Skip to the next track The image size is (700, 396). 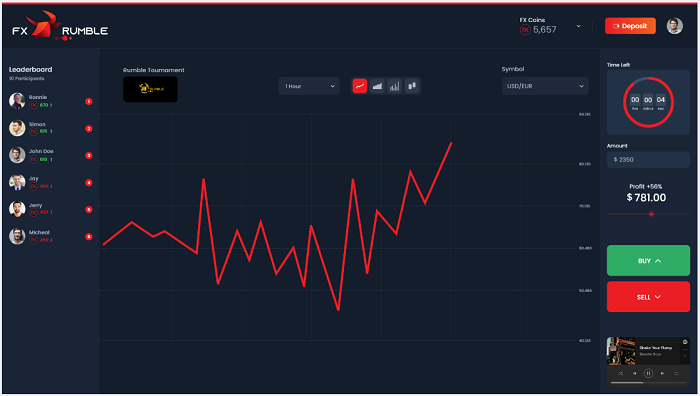[x=662, y=373]
